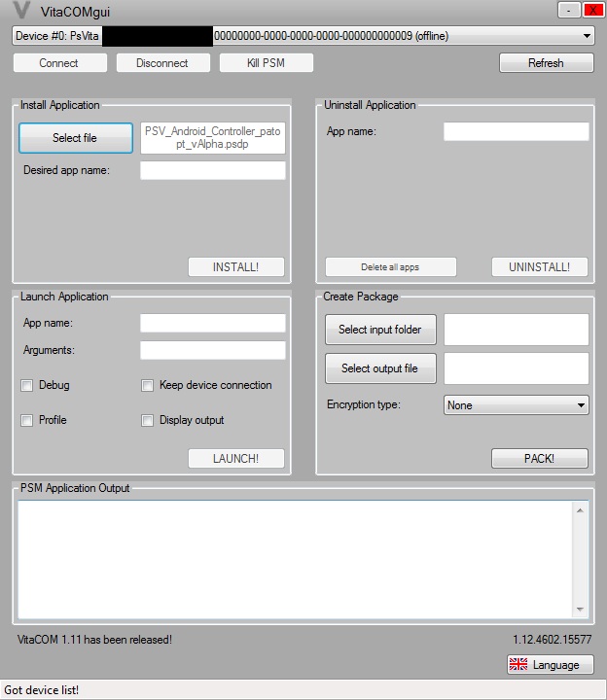
Task: Toggle the Profile checkbox
Action: point(27,420)
